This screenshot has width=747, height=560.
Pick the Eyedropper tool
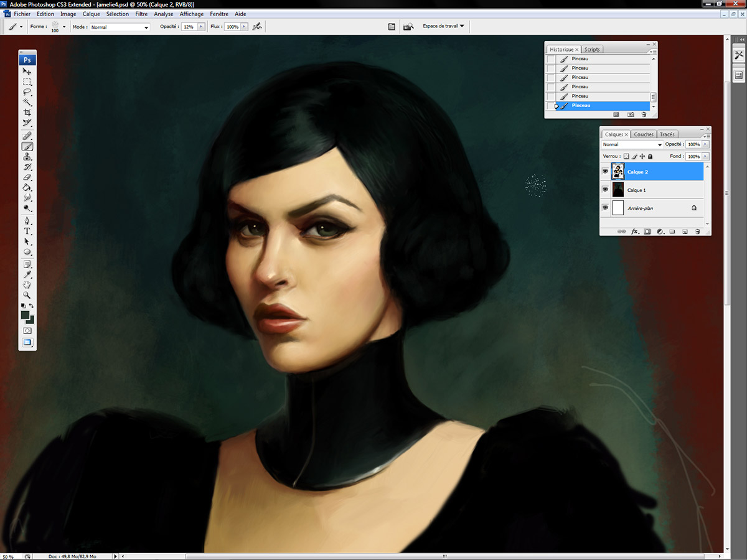point(27,274)
